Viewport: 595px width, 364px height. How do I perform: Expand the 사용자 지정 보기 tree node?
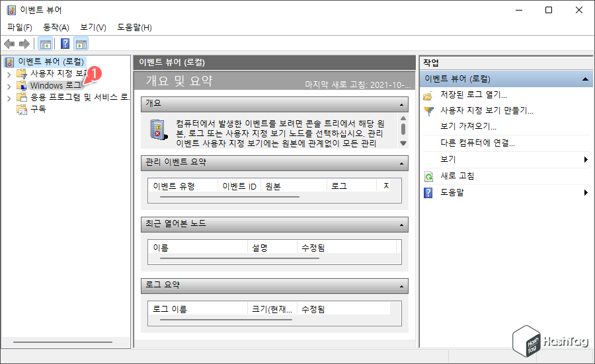tap(9, 75)
